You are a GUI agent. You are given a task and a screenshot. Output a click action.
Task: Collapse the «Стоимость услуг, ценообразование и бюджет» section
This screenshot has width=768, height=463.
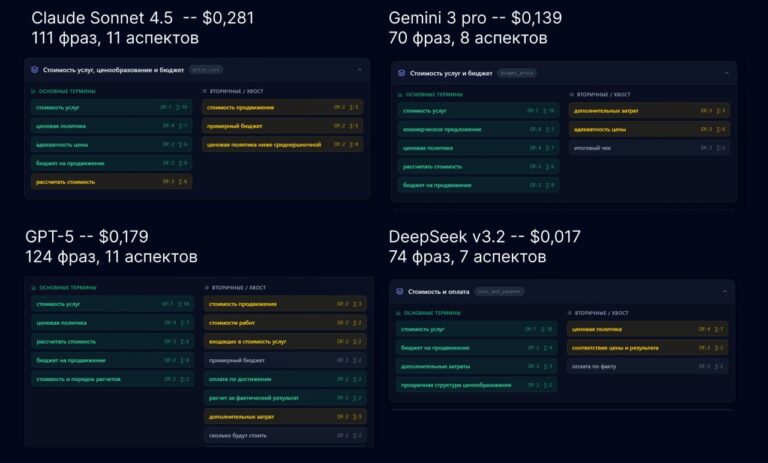point(359,70)
